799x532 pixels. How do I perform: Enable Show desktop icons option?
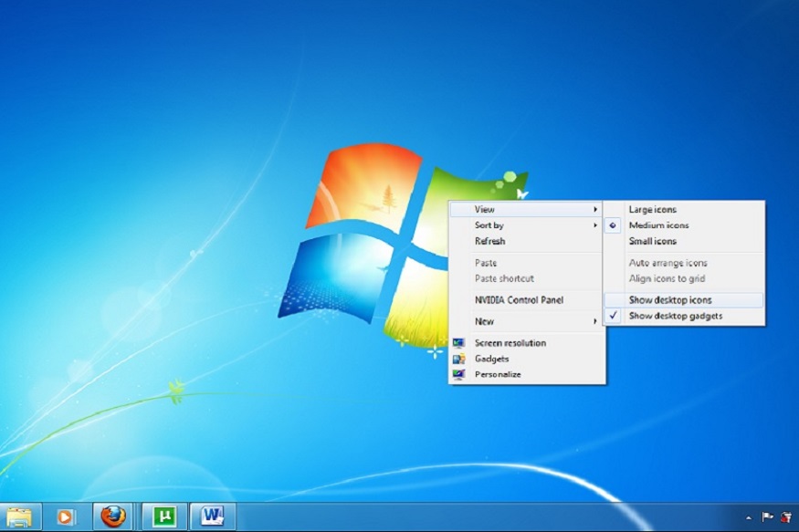click(x=670, y=299)
